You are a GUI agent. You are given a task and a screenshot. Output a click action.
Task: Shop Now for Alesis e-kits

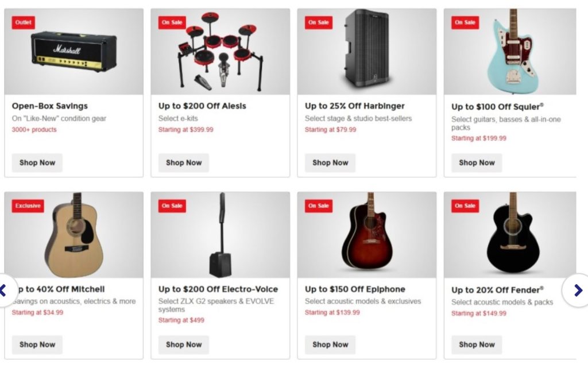point(183,162)
